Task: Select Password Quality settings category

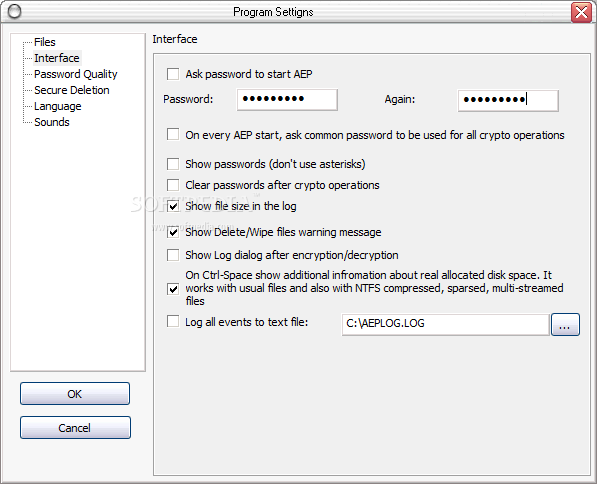Action: click(x=75, y=74)
